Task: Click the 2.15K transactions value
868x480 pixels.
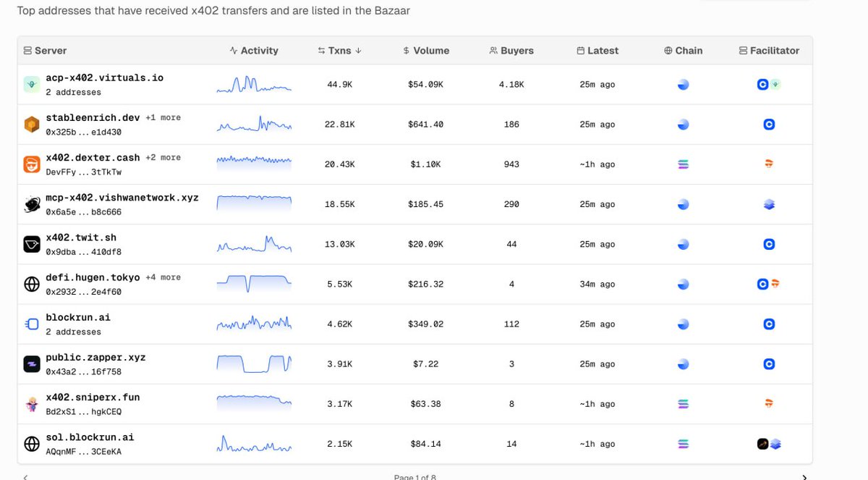Action: tap(339, 444)
